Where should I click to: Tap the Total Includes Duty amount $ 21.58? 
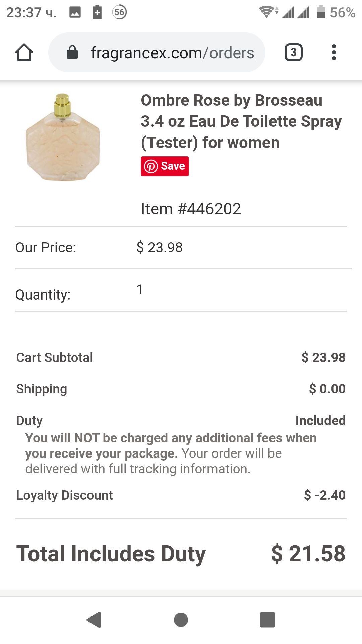click(308, 554)
